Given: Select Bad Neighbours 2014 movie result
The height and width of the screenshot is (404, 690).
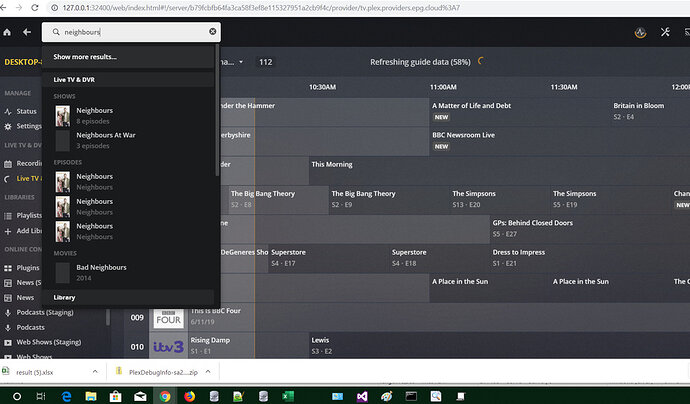Looking at the screenshot, I should [128, 272].
